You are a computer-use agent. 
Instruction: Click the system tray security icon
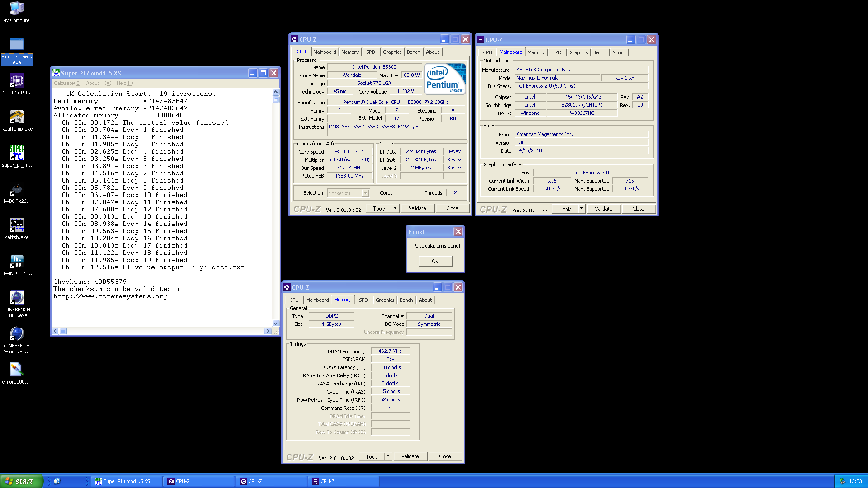pyautogui.click(x=842, y=481)
